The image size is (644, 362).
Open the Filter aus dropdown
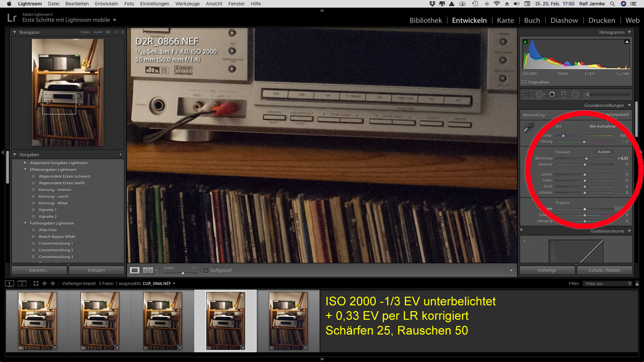click(607, 284)
